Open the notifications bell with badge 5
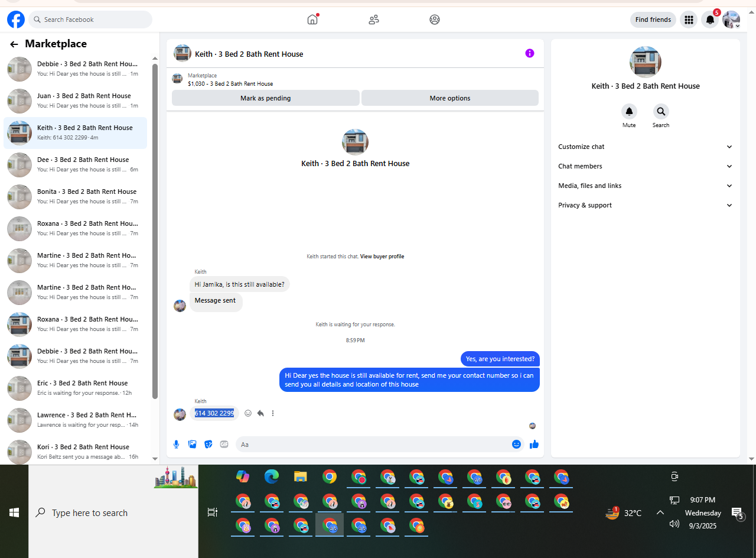The height and width of the screenshot is (558, 756). tap(710, 20)
